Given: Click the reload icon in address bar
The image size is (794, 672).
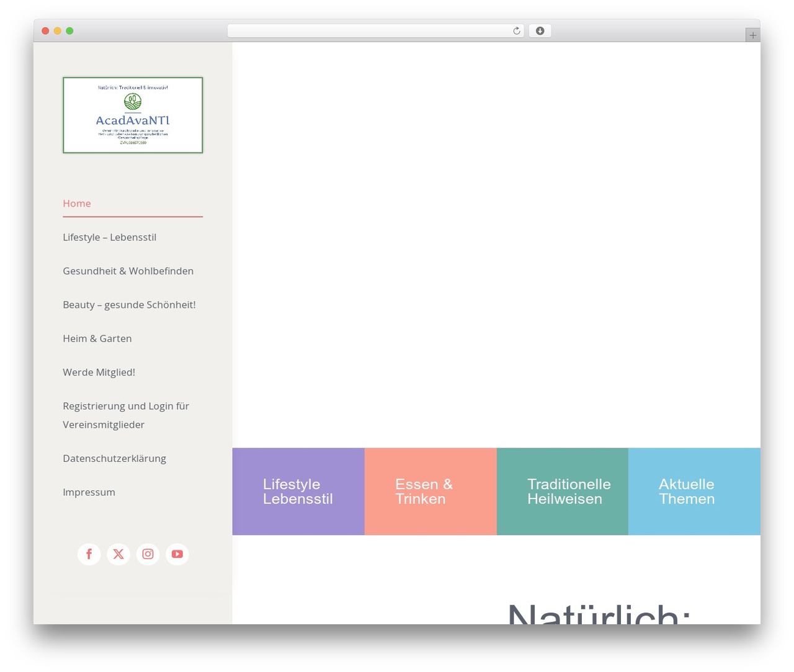Looking at the screenshot, I should (516, 31).
